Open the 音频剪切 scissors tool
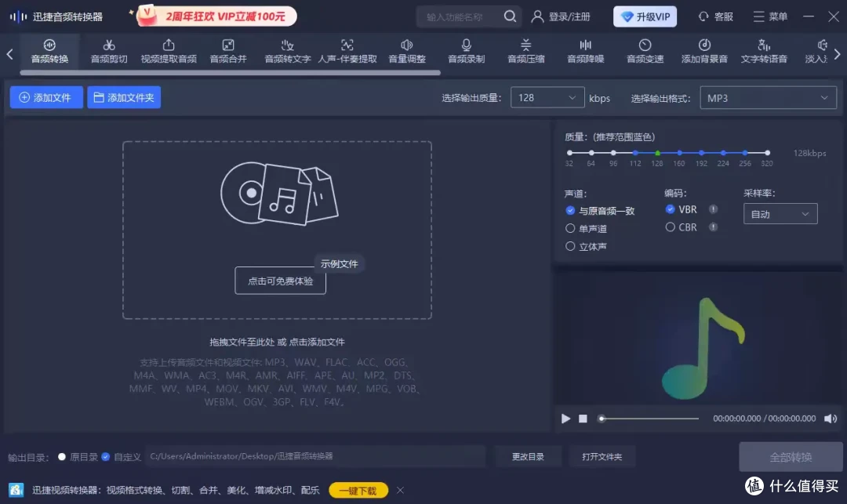This screenshot has width=847, height=504. pyautogui.click(x=108, y=51)
